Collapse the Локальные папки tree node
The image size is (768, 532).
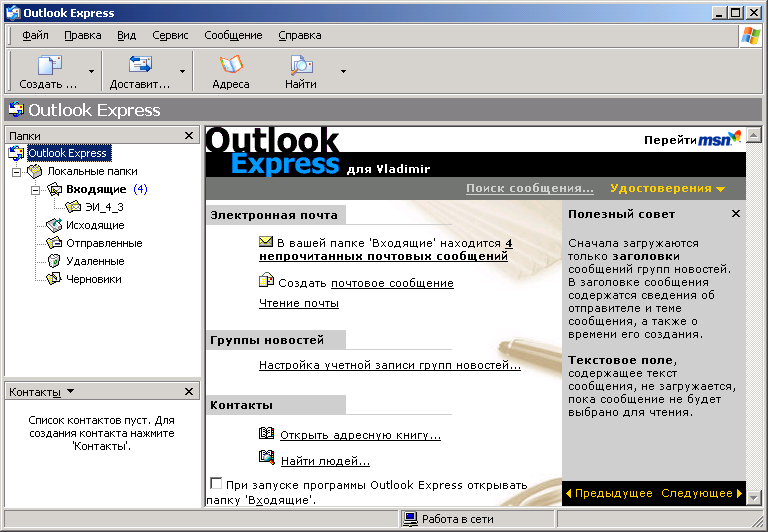click(17, 172)
